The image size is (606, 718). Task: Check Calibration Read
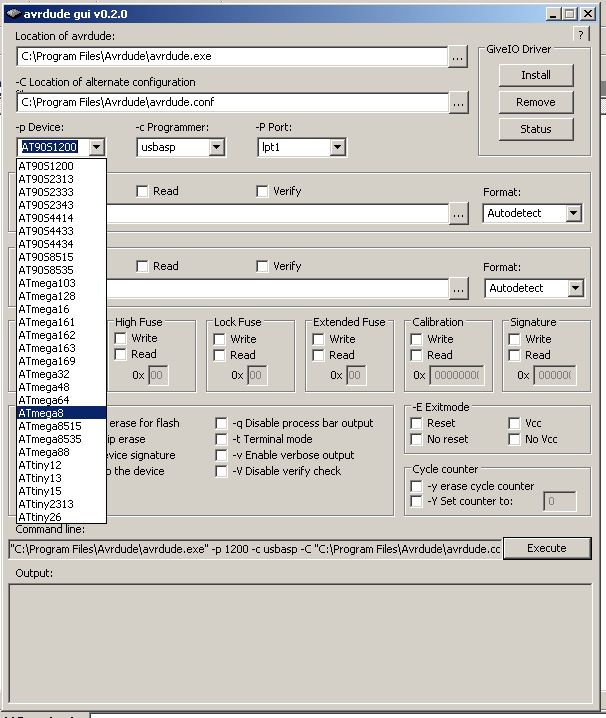pos(416,355)
